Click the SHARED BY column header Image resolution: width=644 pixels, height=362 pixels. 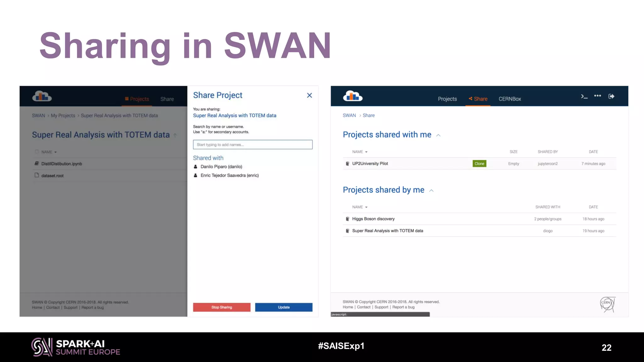tap(547, 152)
